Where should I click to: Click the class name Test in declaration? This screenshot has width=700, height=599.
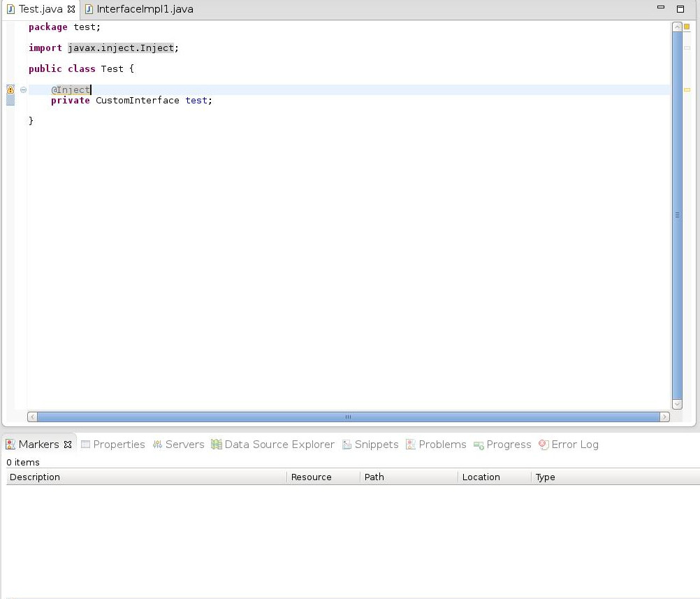click(x=112, y=68)
